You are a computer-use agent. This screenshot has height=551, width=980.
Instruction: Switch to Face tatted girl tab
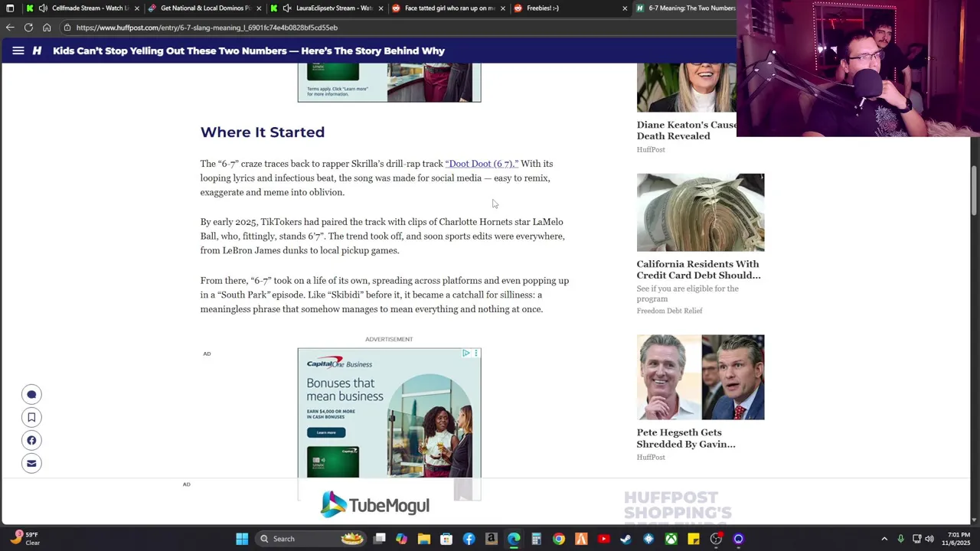pyautogui.click(x=449, y=8)
